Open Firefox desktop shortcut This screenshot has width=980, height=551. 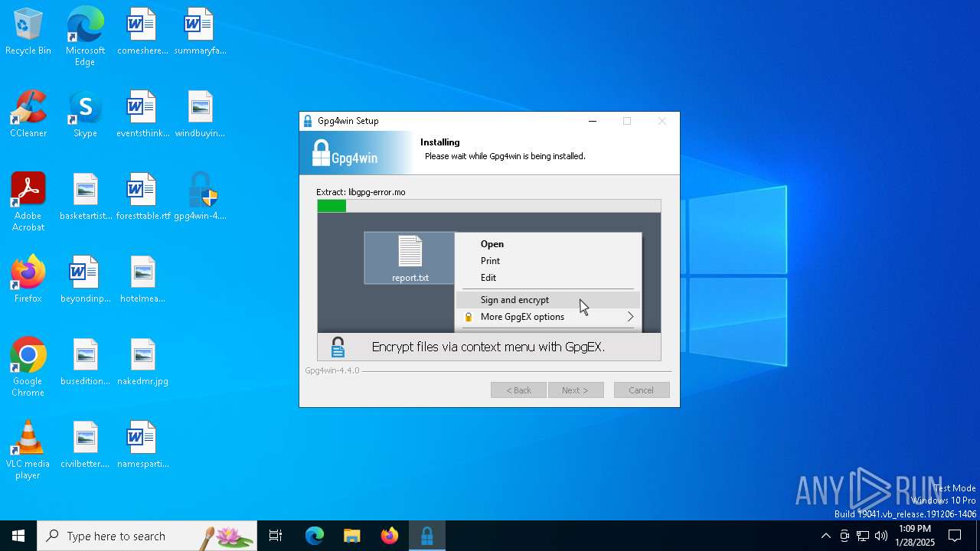(28, 280)
